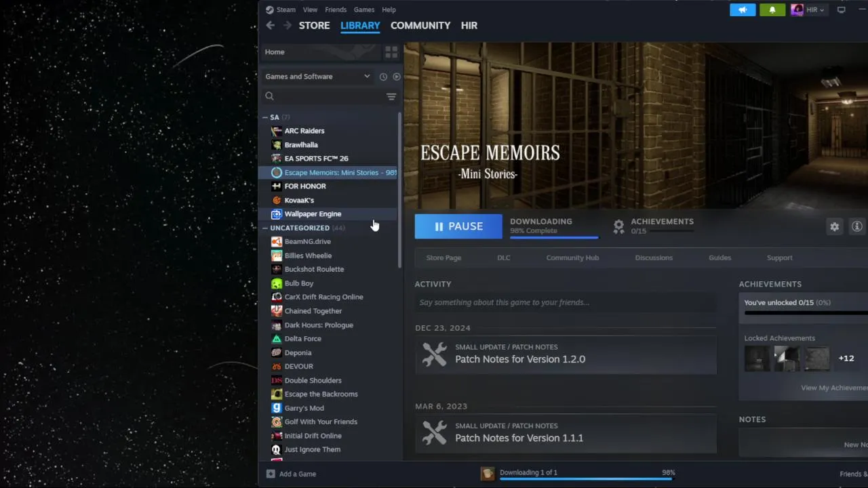The image size is (868, 488).
Task: Click the Garry's Mod game icon
Action: pos(276,408)
